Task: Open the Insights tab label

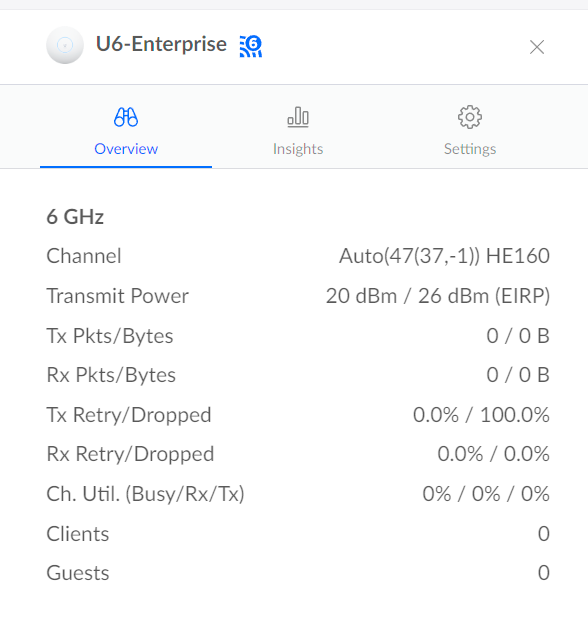Action: (x=298, y=149)
